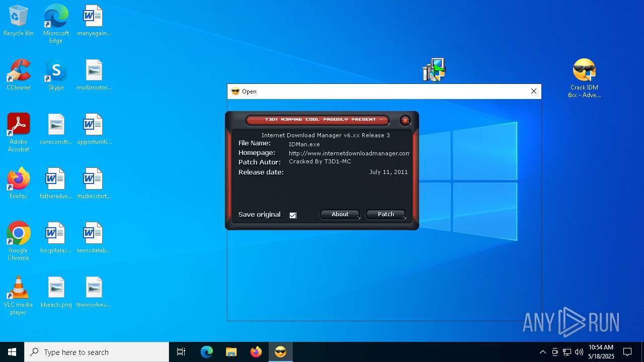Viewport: 644px width, 362px height.
Task: Select the installer icon above the Open window
Action: click(x=434, y=70)
